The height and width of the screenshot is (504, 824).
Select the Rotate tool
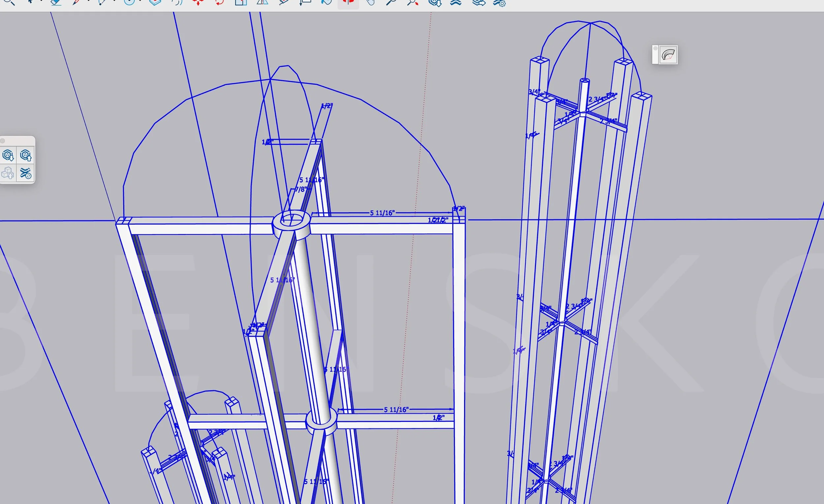(220, 2)
